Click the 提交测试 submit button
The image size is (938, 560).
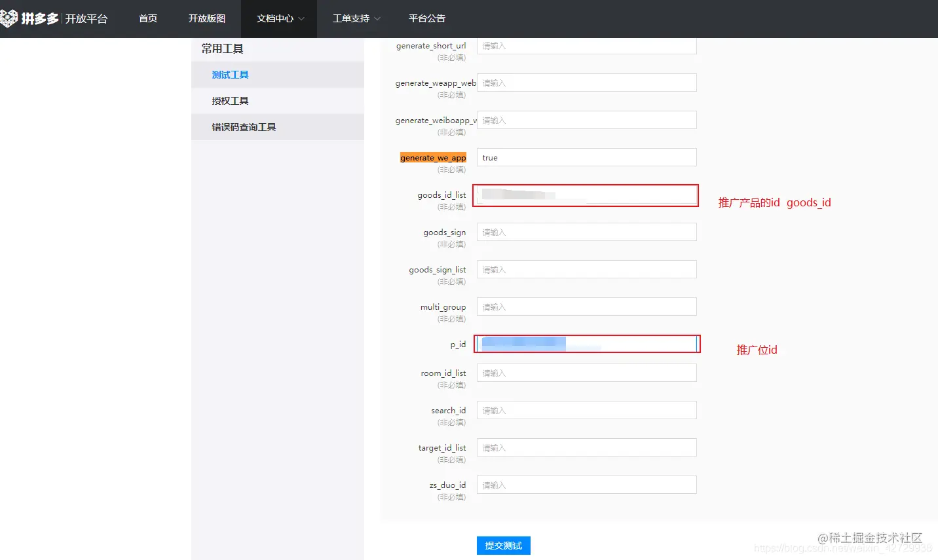[503, 546]
